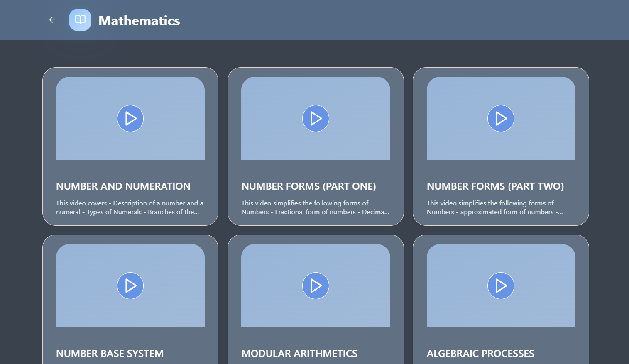Click the NUMBER BASE SYSTEM thumbnail
The width and height of the screenshot is (629, 364).
[130, 286]
